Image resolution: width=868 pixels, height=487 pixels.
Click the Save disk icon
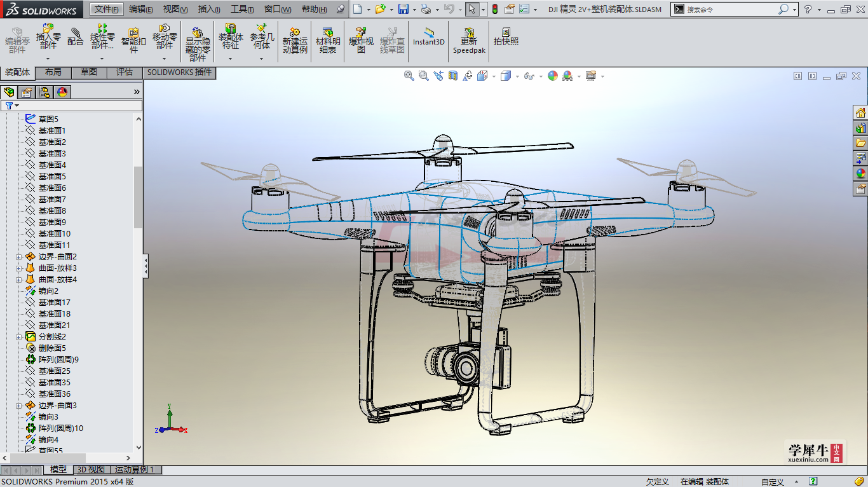click(x=403, y=9)
